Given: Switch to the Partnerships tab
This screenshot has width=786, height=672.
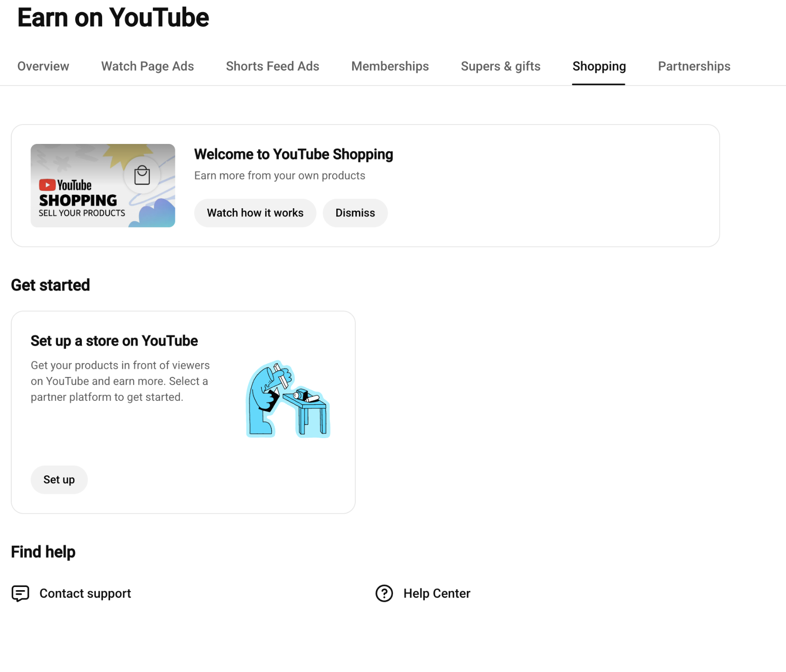Looking at the screenshot, I should point(694,66).
